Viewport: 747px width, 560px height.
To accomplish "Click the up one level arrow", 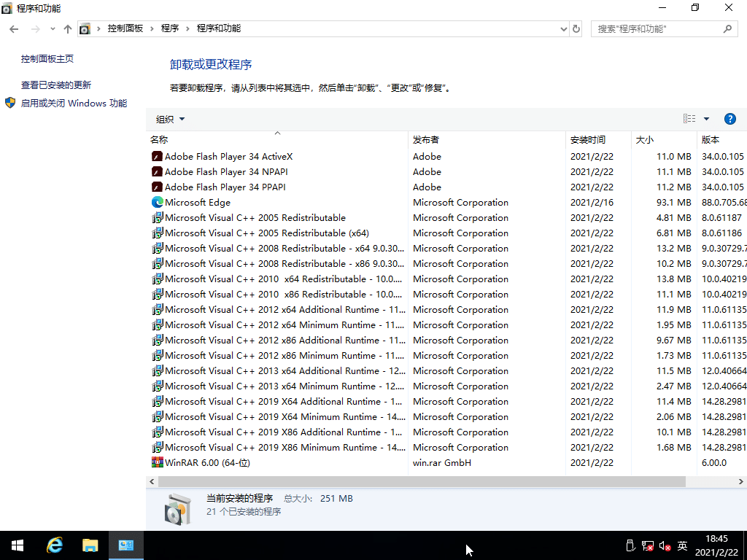I will point(68,29).
